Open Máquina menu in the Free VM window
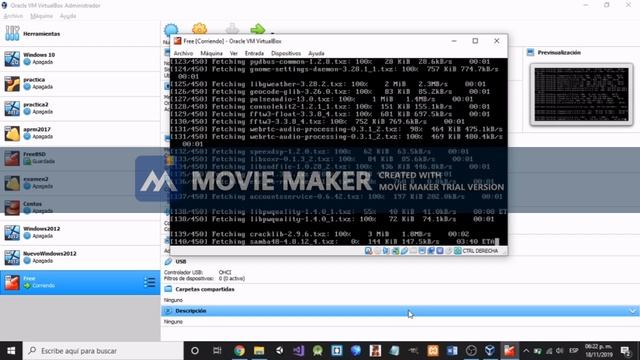Image resolution: width=640 pixels, height=360 pixels. pyautogui.click(x=211, y=53)
